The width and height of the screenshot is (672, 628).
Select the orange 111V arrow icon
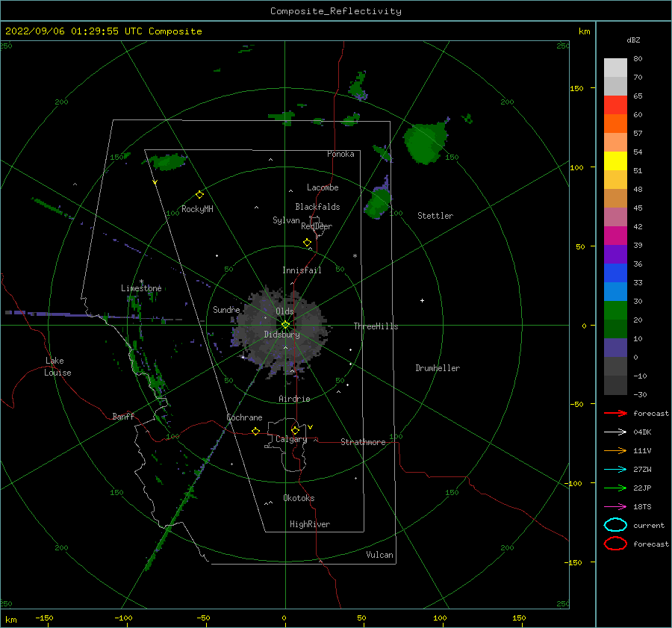tap(615, 450)
